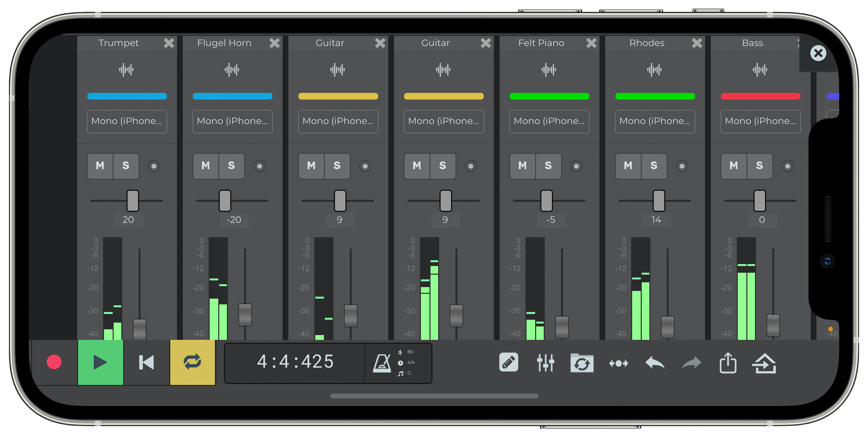
Task: Select the Flugel Horn track name
Action: [224, 43]
